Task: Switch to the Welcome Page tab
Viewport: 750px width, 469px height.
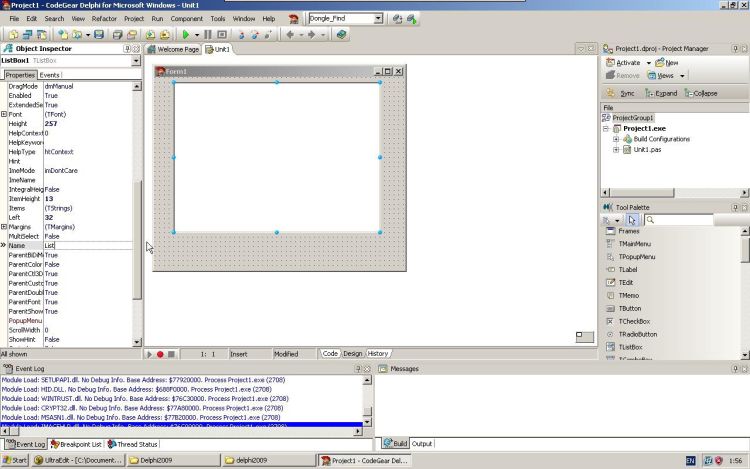Action: coord(173,49)
